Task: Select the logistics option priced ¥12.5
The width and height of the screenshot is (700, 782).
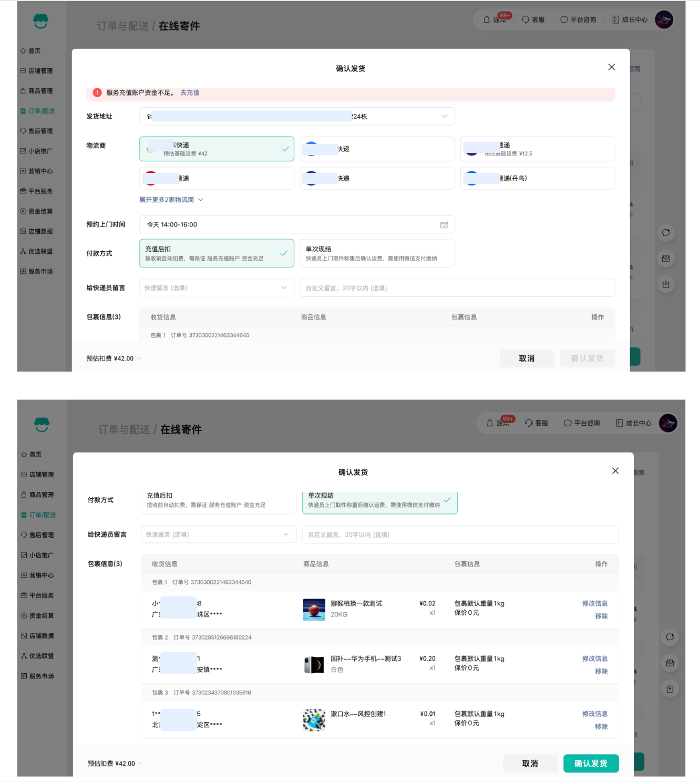Action: 537,149
